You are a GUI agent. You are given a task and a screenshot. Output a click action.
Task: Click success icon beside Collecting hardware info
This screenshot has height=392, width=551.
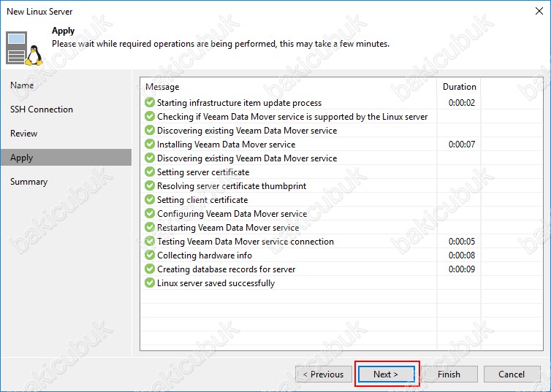[x=150, y=255]
